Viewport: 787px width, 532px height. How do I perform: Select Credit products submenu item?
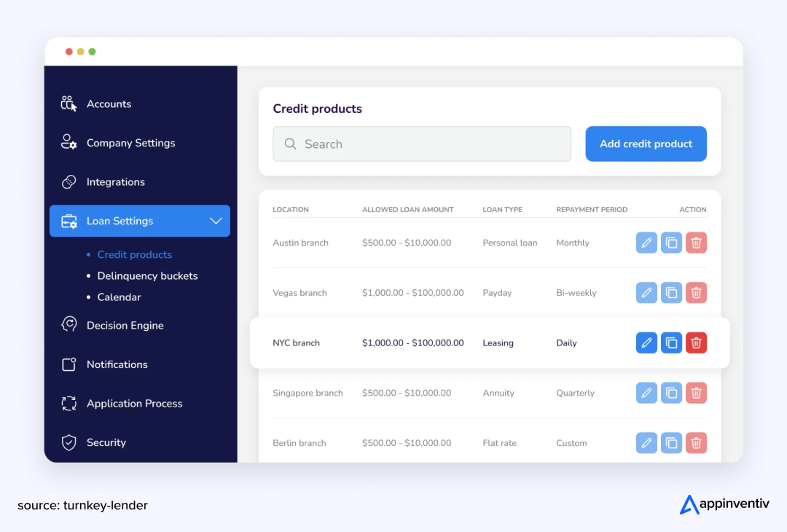(x=135, y=254)
